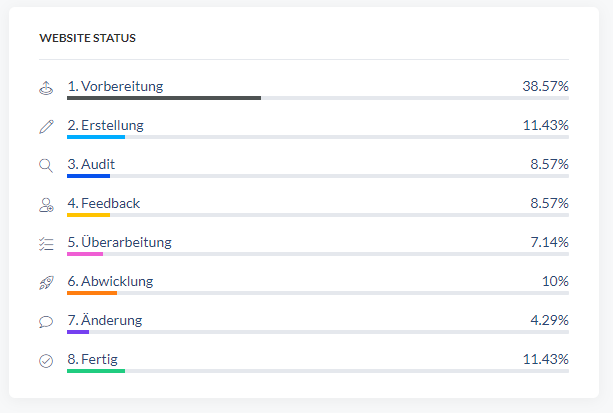Click the magnifier icon next to Audit
Viewport: 613px width, 413px height.
pyautogui.click(x=45, y=165)
